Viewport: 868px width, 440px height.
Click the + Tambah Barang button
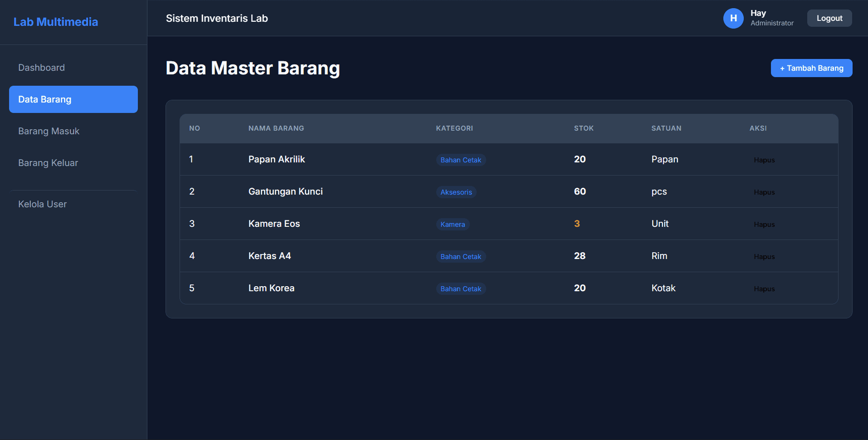tap(811, 68)
